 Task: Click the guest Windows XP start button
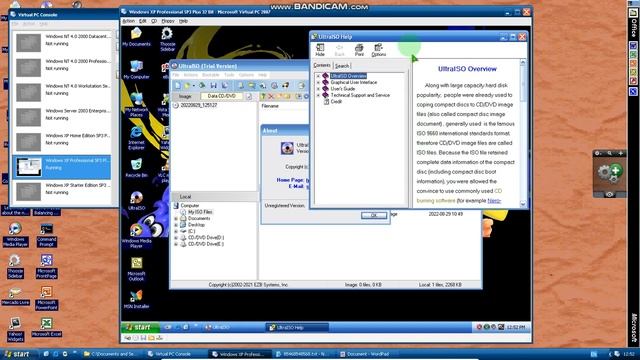pyautogui.click(x=140, y=327)
